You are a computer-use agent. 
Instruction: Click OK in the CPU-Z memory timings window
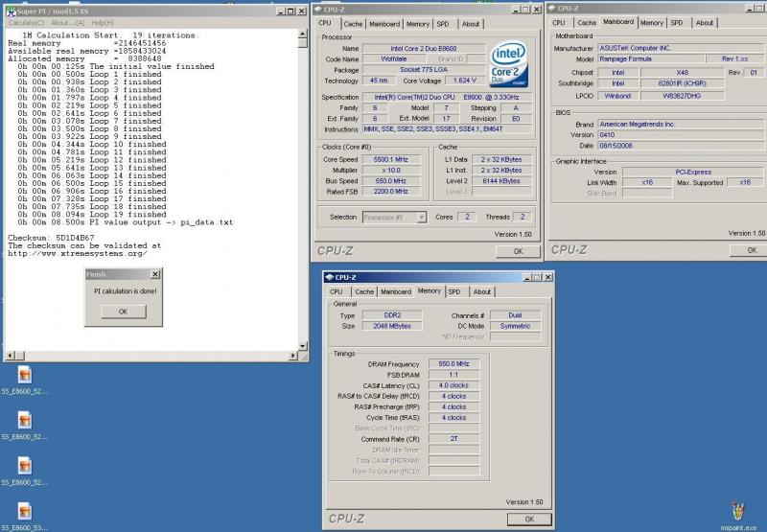(x=529, y=520)
